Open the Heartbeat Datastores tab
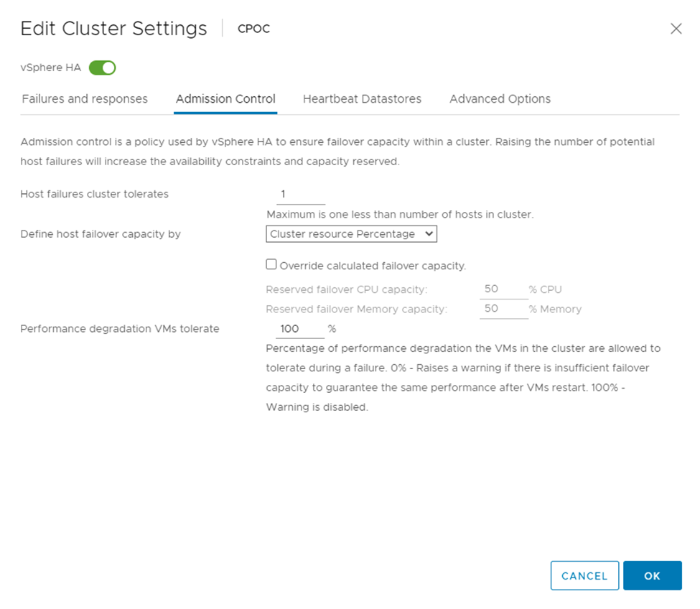The width and height of the screenshot is (700, 609). tap(362, 99)
